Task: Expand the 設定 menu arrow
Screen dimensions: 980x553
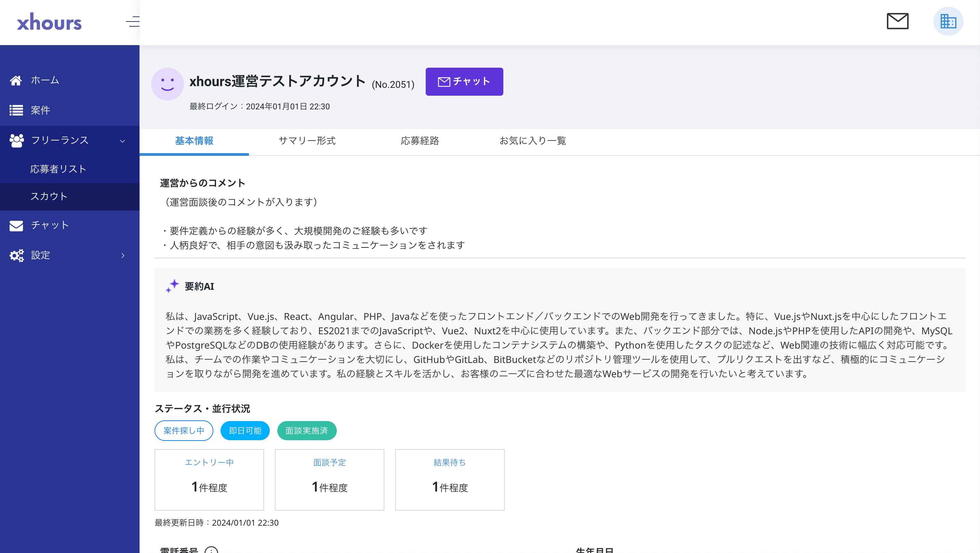Action: click(x=122, y=256)
